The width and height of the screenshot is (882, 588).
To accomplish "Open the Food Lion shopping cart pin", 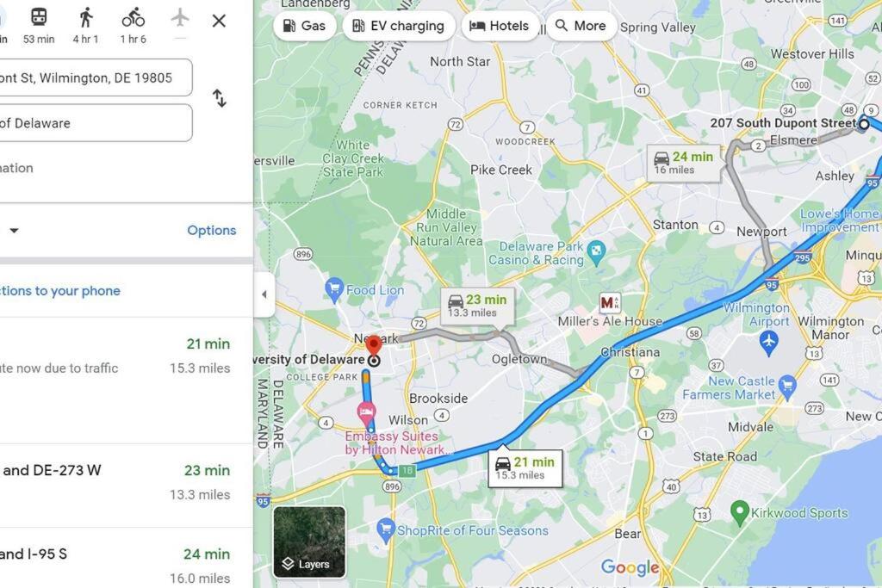I will 334,290.
